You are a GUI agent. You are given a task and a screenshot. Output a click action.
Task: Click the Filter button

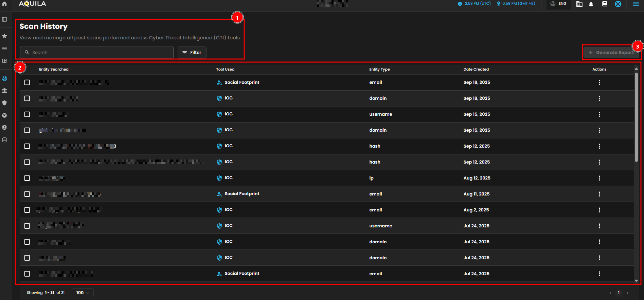point(192,53)
